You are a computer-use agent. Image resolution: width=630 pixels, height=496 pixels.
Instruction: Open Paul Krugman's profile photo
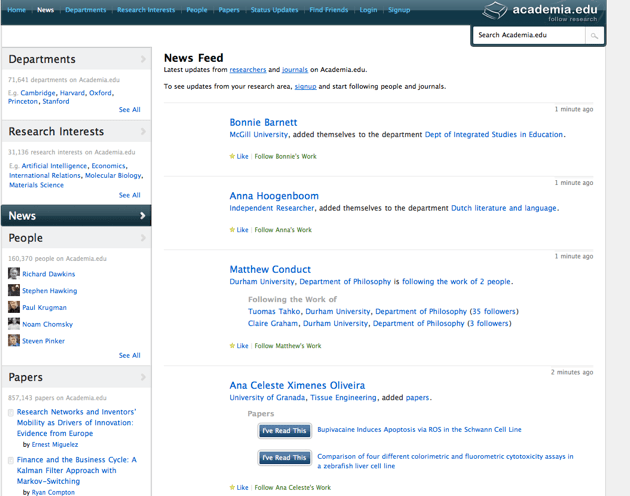click(x=14, y=307)
